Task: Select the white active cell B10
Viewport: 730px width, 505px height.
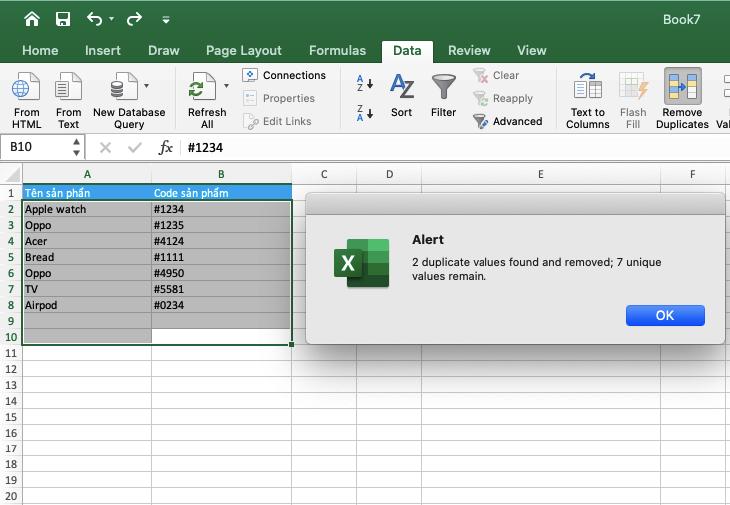Action: coord(222,337)
